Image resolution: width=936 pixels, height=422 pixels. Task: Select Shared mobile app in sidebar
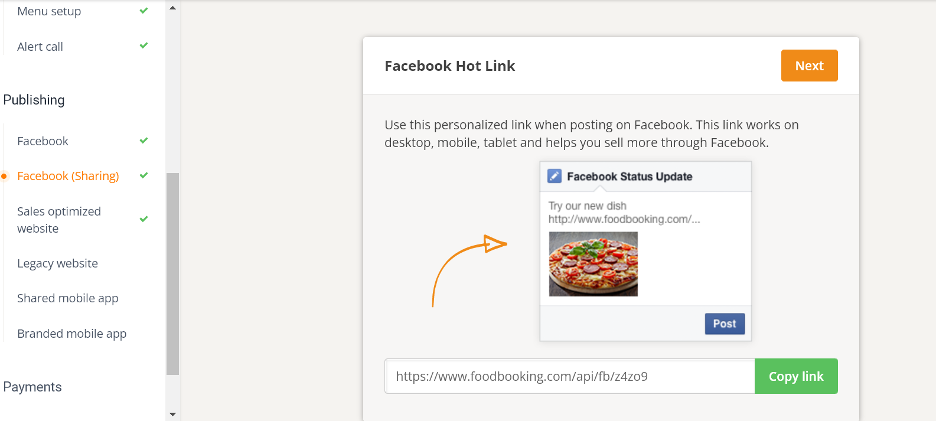pos(67,298)
